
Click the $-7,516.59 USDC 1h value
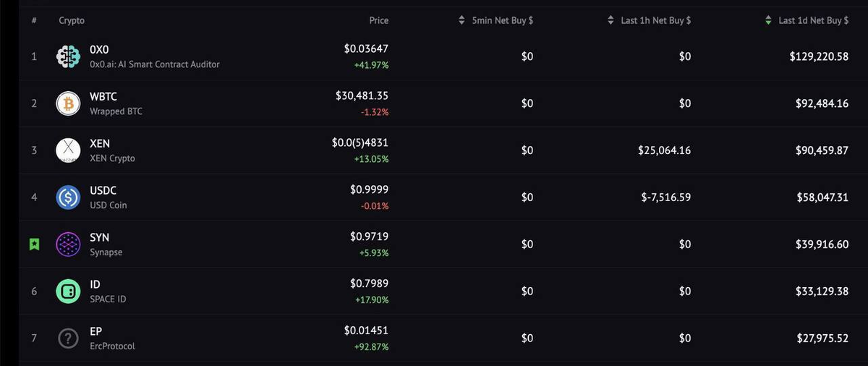pos(664,197)
